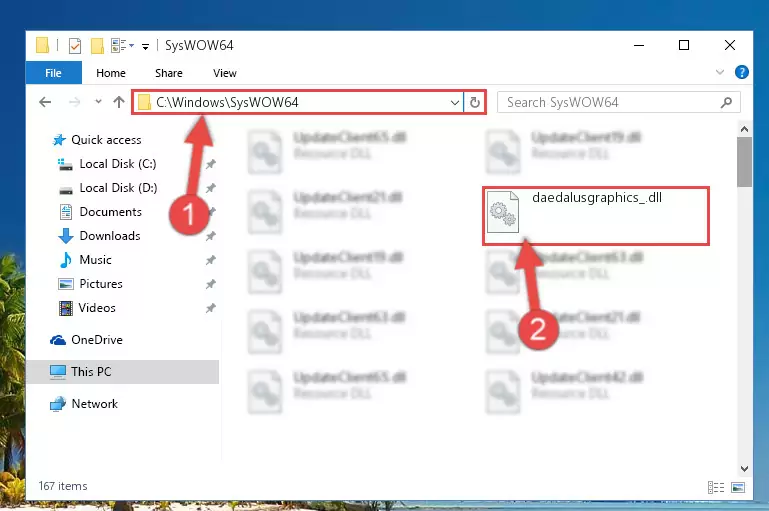The image size is (769, 511).
Task: Open Documents in the navigation pane
Action: pos(111,212)
